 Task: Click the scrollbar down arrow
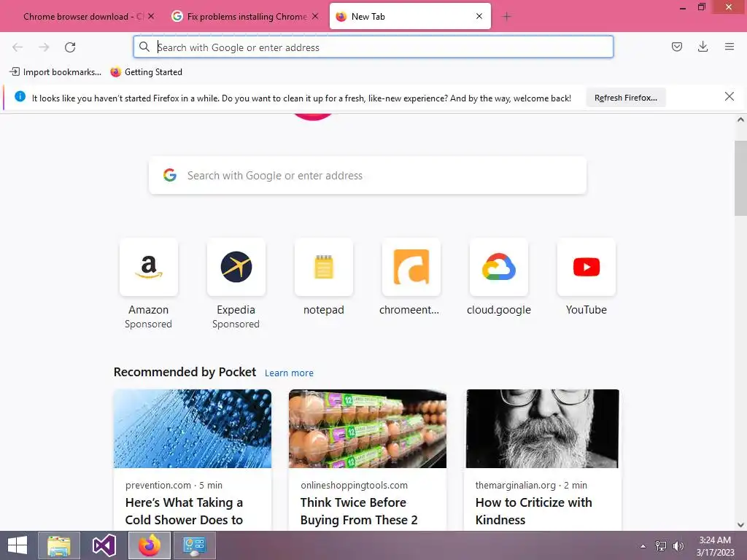coord(740,525)
